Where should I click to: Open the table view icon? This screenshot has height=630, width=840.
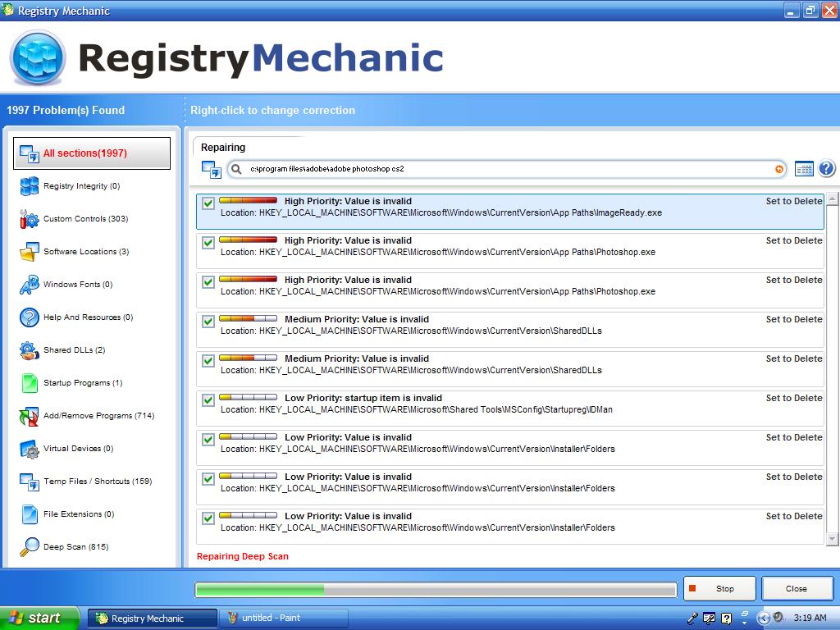[804, 169]
